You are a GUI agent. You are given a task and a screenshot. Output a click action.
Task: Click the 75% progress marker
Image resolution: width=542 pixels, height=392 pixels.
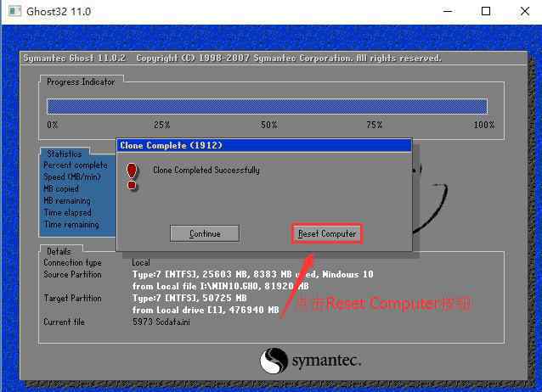(x=375, y=125)
